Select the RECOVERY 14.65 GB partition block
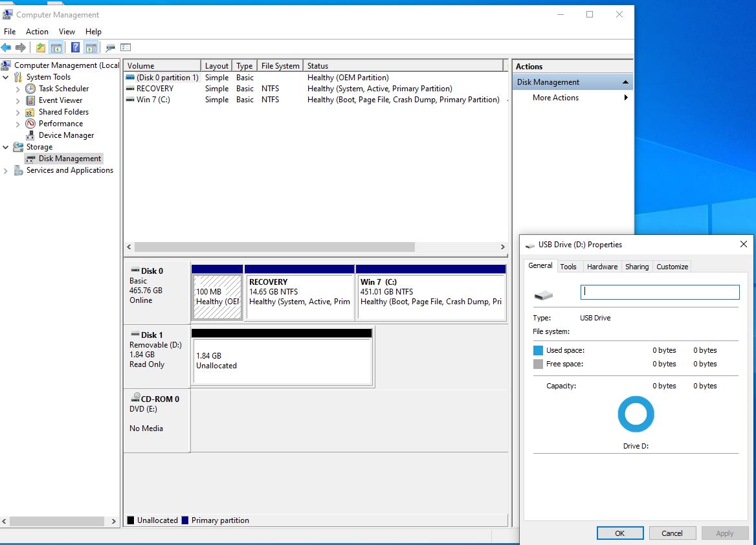Image resolution: width=756 pixels, height=545 pixels. [x=300, y=293]
